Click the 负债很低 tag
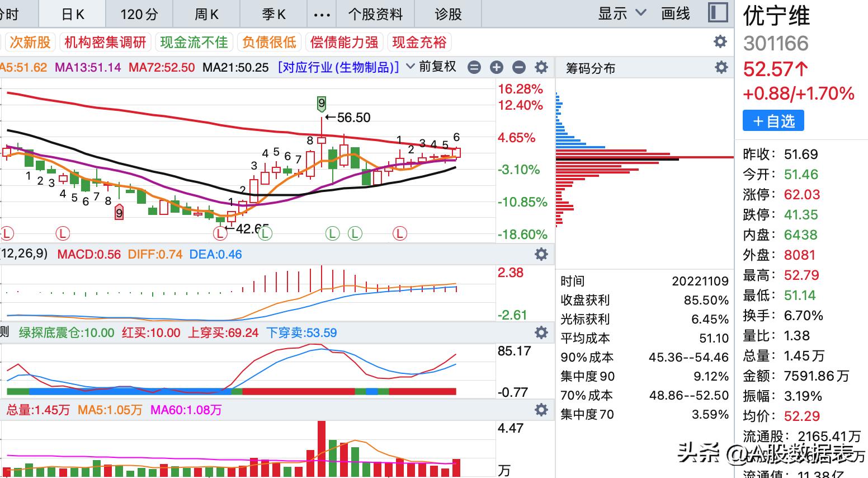The height and width of the screenshot is (478, 868). [x=269, y=43]
